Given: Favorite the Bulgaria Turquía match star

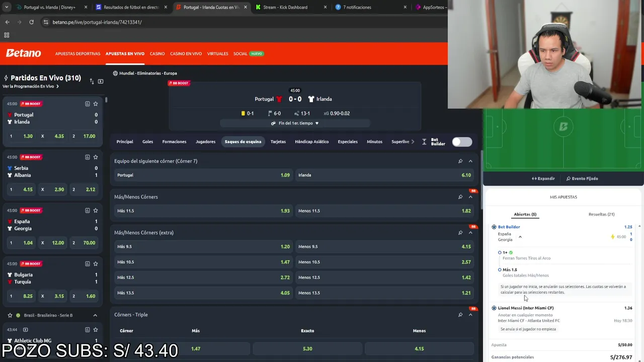Looking at the screenshot, I should 96,263.
